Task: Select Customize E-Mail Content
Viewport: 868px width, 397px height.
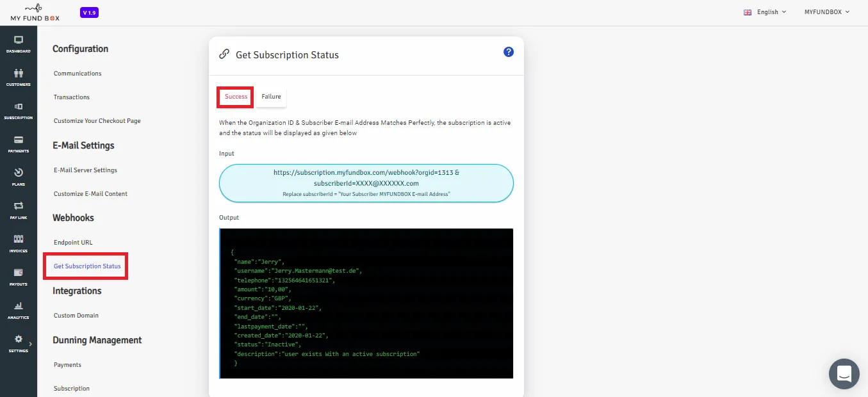Action: (x=90, y=194)
